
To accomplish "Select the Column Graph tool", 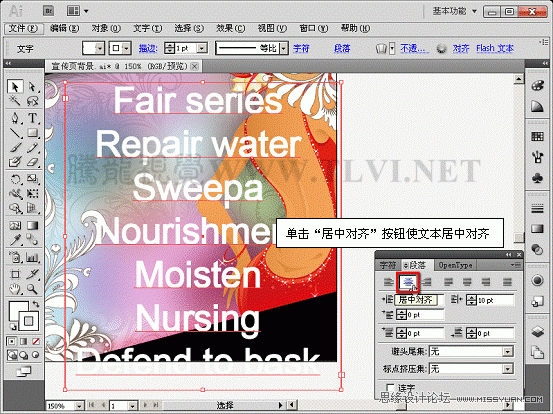I will point(32,257).
